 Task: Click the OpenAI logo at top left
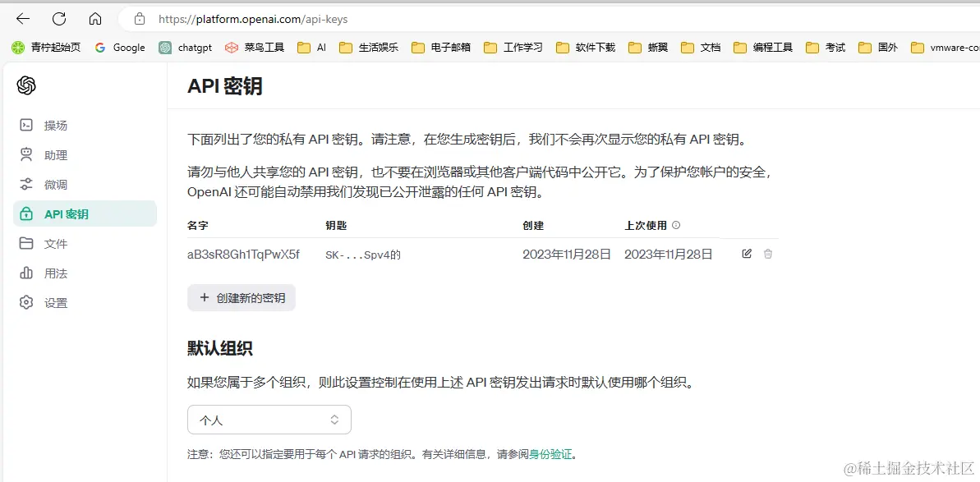point(25,85)
